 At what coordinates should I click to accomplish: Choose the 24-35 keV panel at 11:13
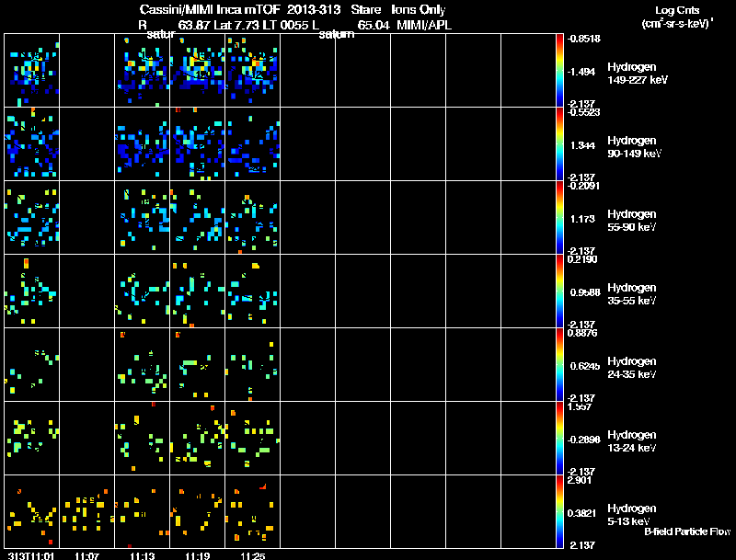(143, 365)
